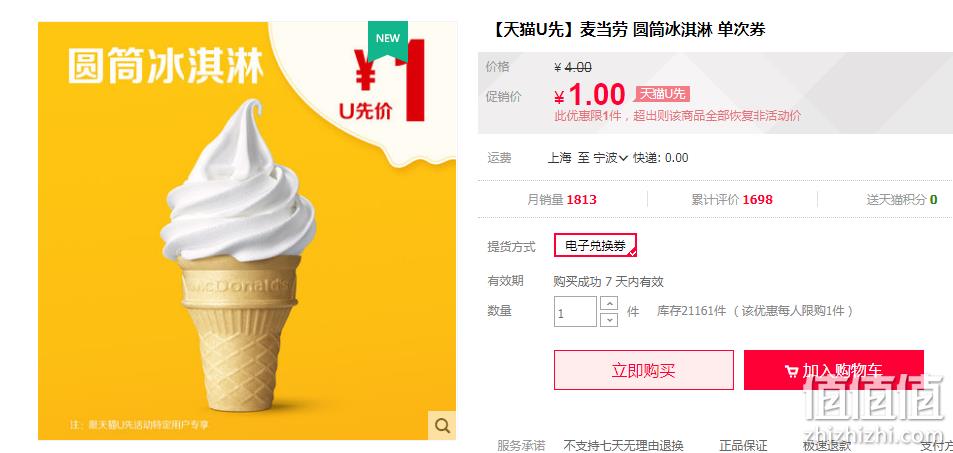
Task: Select the 电子兑换券 pickup option
Action: pyautogui.click(x=595, y=246)
